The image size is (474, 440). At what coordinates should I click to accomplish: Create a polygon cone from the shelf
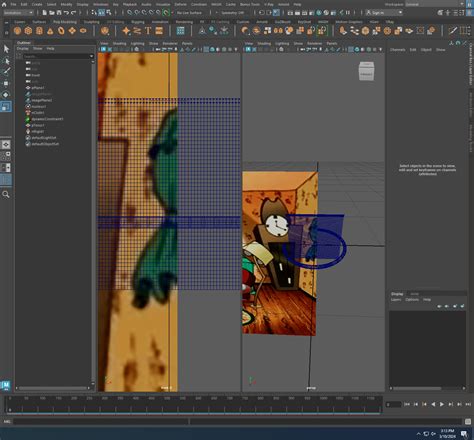(50, 31)
